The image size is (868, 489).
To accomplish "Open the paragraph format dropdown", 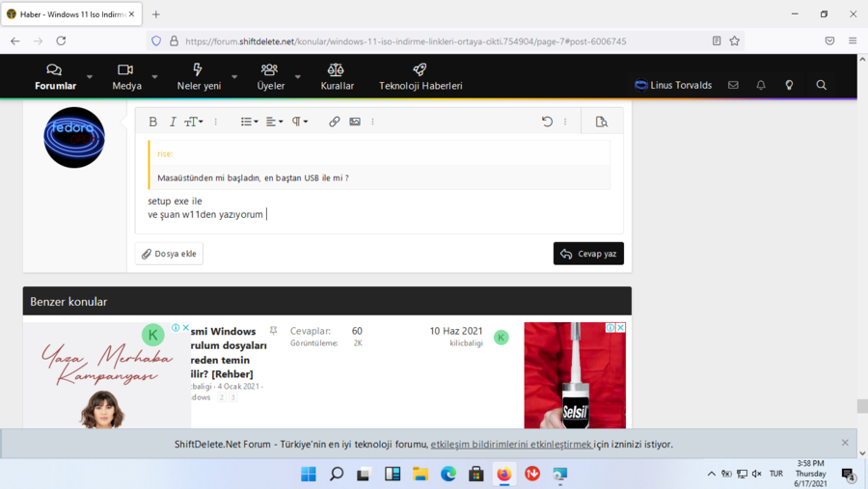I will [x=300, y=122].
